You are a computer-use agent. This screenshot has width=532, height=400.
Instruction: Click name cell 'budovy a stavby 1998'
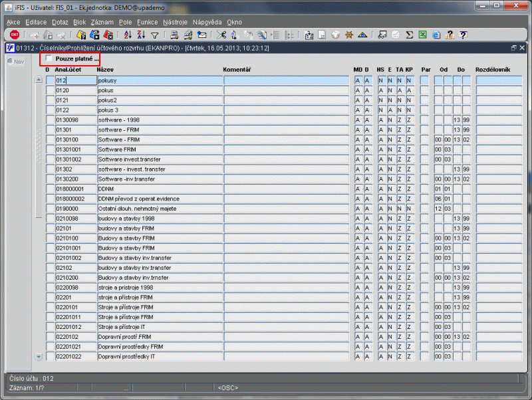(x=160, y=219)
